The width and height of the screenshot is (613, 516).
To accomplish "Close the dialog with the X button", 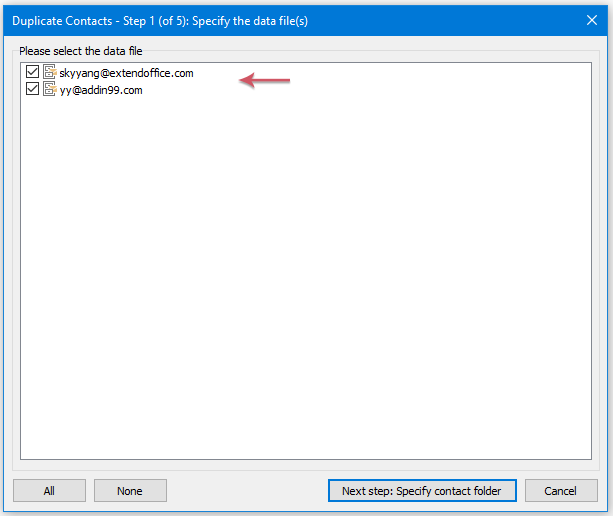I will pyautogui.click(x=589, y=18).
